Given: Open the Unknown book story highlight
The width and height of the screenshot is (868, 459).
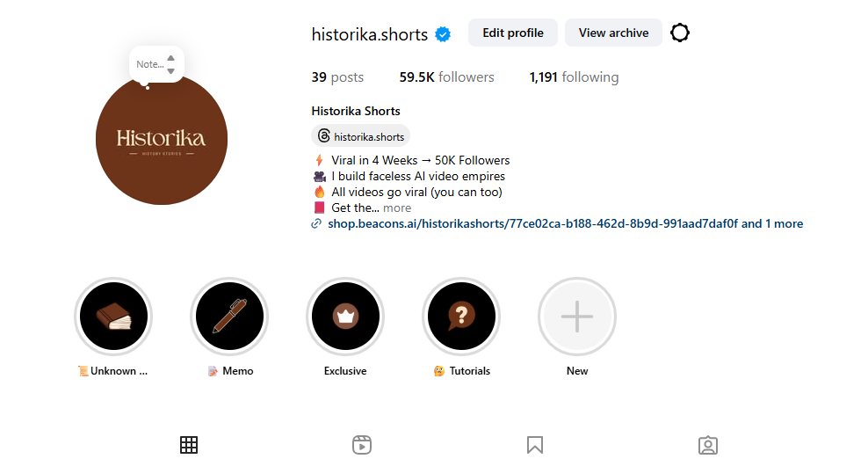Looking at the screenshot, I should (x=113, y=317).
